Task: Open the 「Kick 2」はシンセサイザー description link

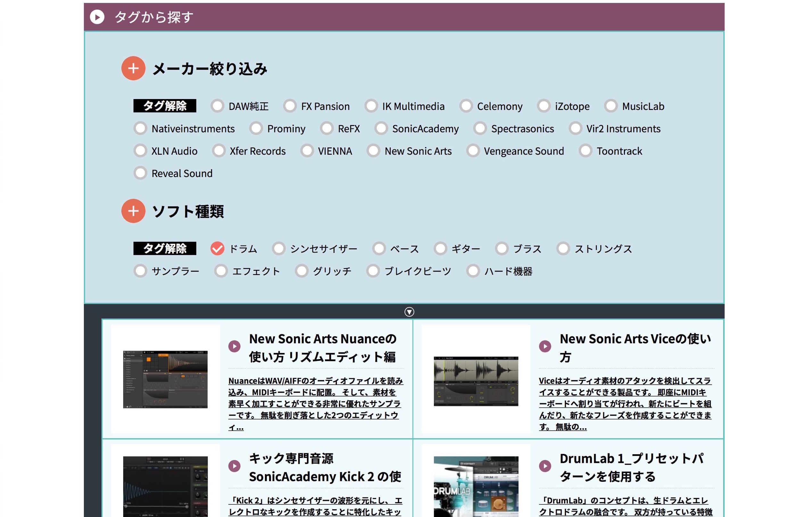Action: pos(315,506)
